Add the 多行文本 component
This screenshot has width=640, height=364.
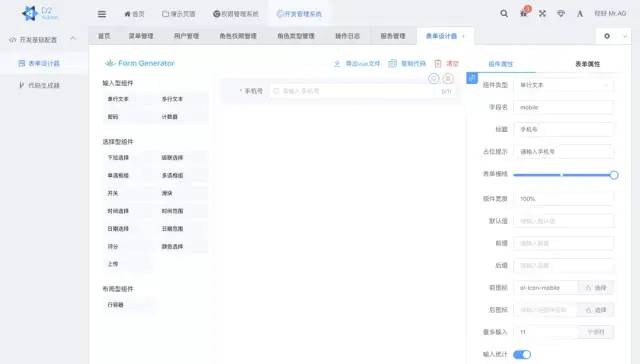182,99
